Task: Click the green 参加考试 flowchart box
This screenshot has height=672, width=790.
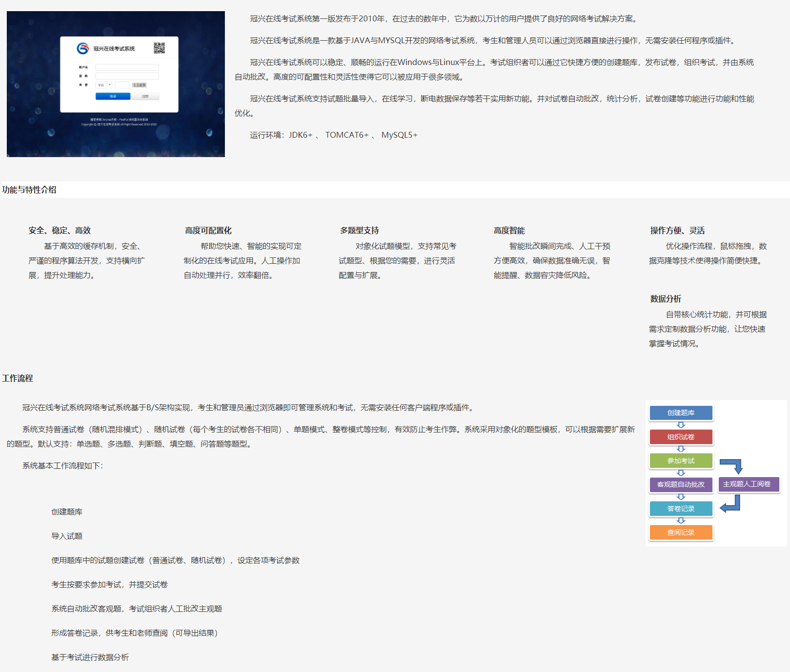Action: 681,461
